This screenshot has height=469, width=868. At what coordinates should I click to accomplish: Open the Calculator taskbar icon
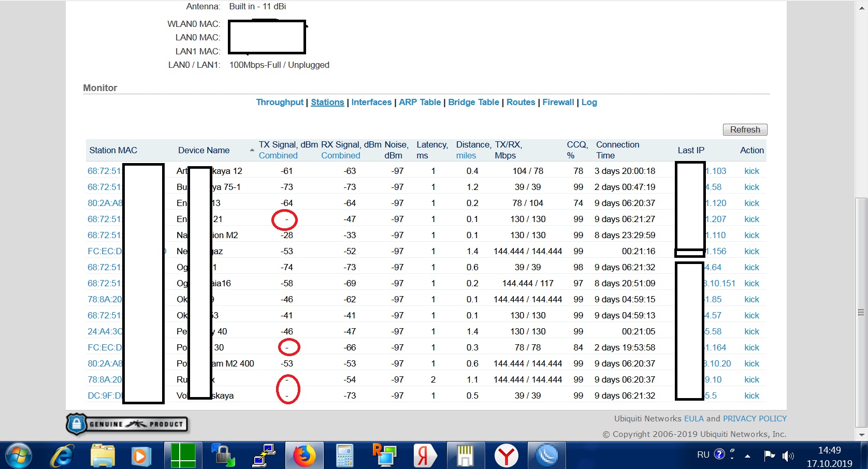(344, 456)
